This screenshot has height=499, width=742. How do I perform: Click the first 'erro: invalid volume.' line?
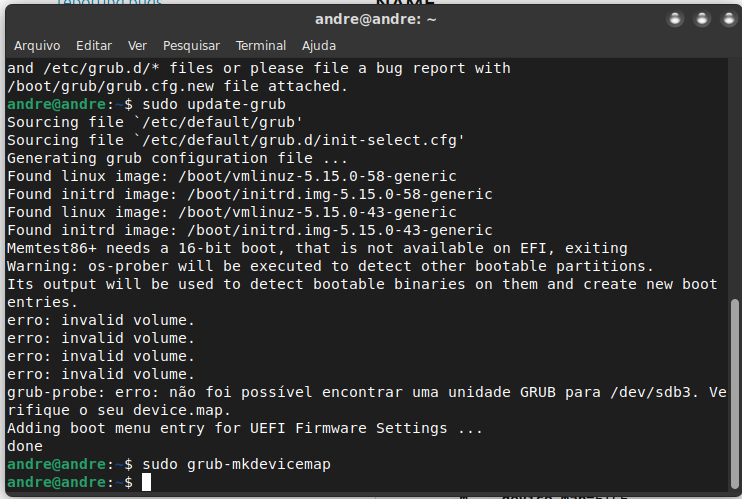pos(101,320)
